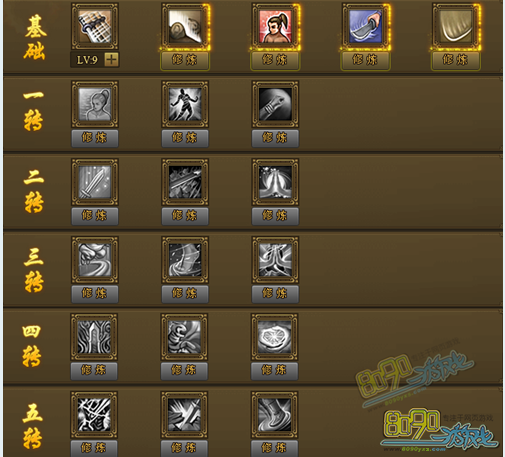Select the crossed swords skill in 五转 row

(184, 415)
